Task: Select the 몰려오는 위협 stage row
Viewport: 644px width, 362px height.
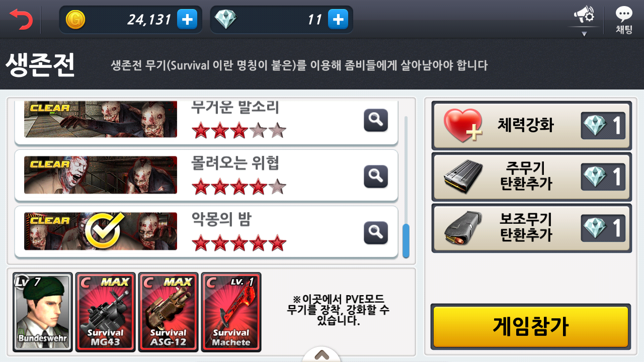Action: pos(206,175)
